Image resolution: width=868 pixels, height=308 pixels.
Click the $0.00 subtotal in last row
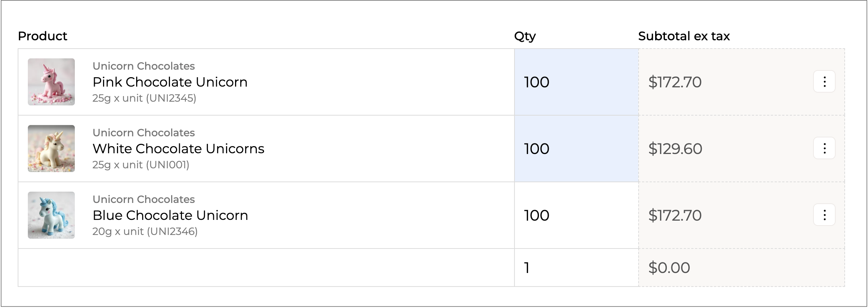tap(669, 268)
